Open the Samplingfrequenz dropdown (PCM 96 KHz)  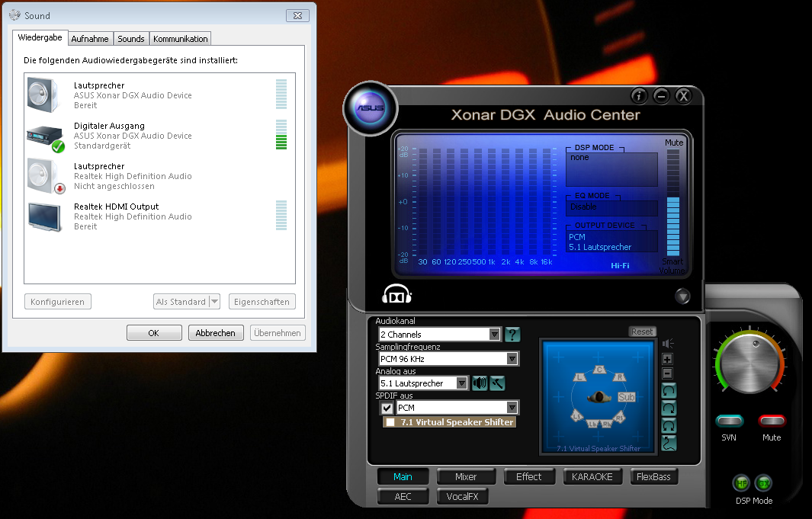[x=448, y=359]
